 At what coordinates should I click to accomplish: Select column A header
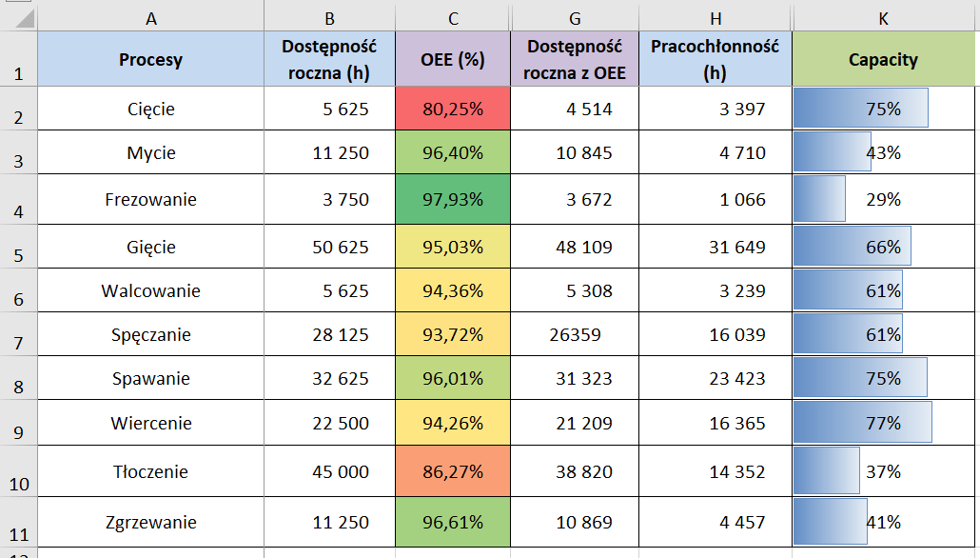151,17
